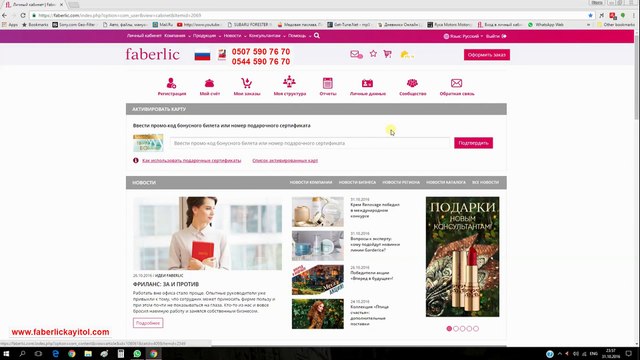Switch to Новости региона tab
The height and width of the screenshot is (360, 640).
coord(401,182)
